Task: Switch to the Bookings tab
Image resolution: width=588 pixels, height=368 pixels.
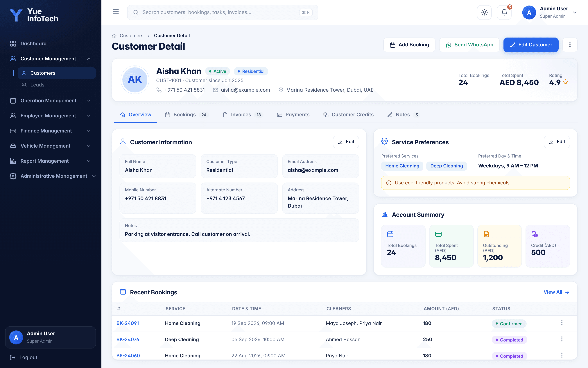Action: pyautogui.click(x=187, y=115)
